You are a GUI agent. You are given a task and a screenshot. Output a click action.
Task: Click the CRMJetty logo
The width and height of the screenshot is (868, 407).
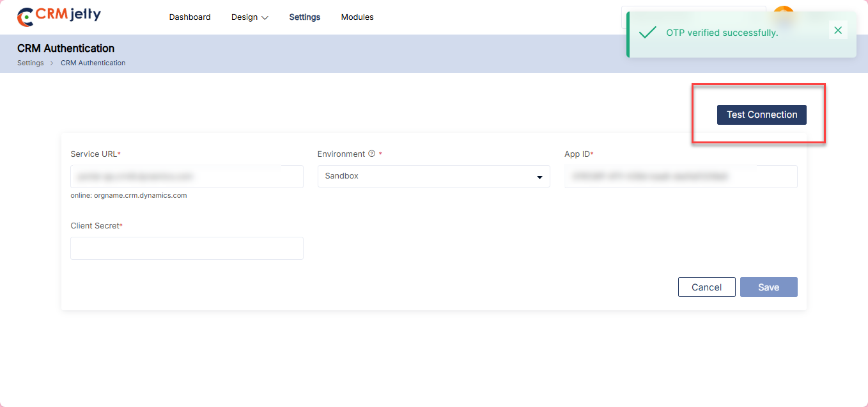(59, 17)
